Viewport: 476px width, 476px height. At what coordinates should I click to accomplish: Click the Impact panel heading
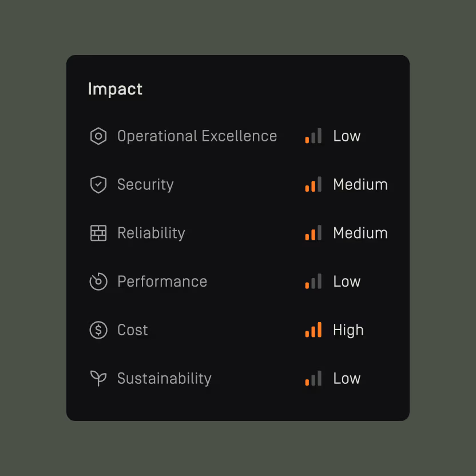(115, 89)
